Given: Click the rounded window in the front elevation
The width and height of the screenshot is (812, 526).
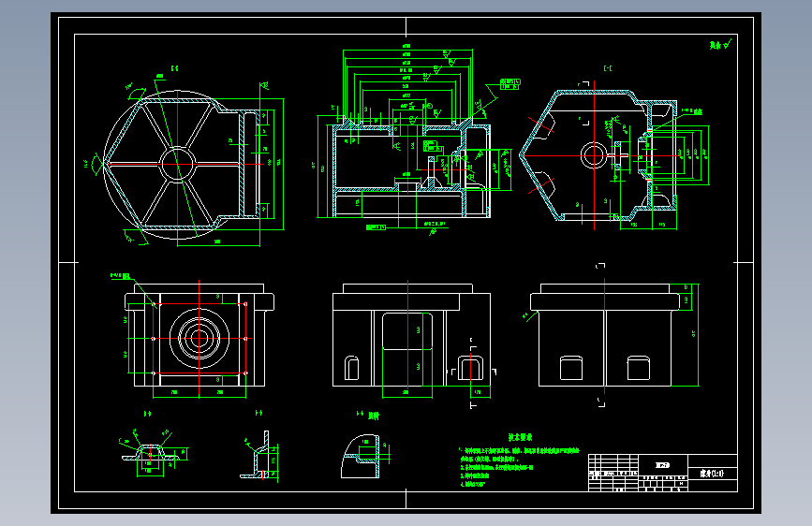Looking at the screenshot, I should pos(407,331).
